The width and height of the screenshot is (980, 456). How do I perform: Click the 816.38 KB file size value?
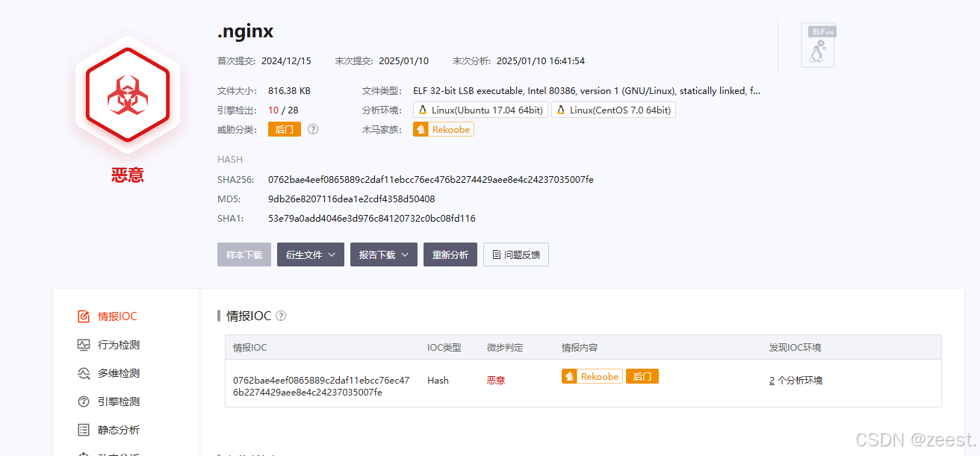tap(289, 90)
